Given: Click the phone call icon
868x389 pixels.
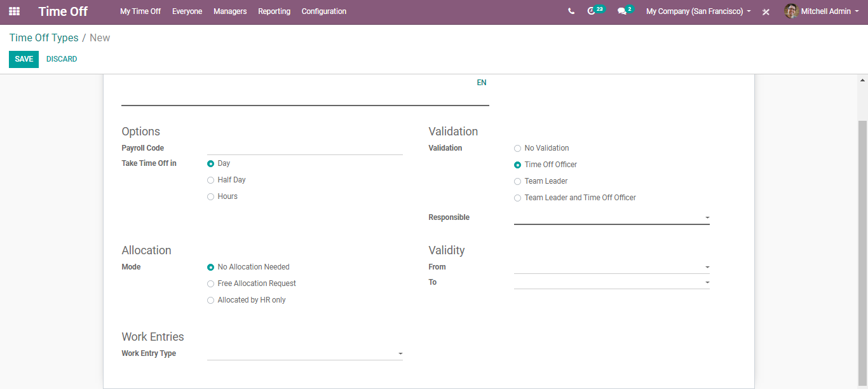Looking at the screenshot, I should tap(571, 11).
